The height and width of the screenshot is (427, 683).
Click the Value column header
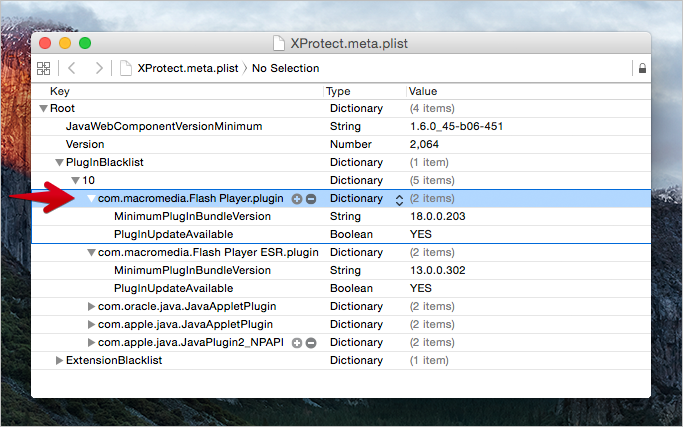click(423, 91)
